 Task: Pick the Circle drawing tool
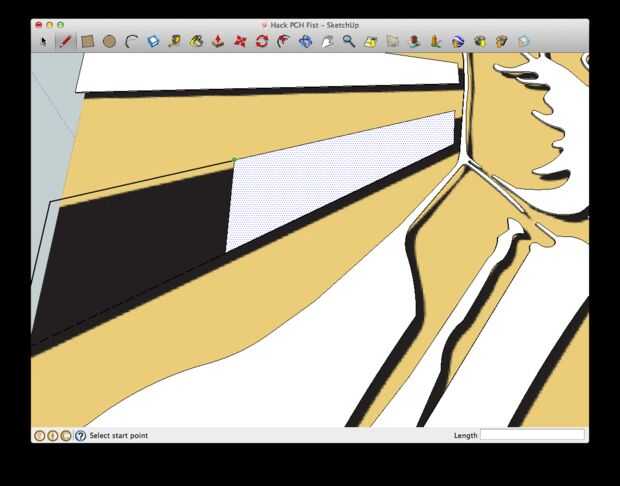109,41
